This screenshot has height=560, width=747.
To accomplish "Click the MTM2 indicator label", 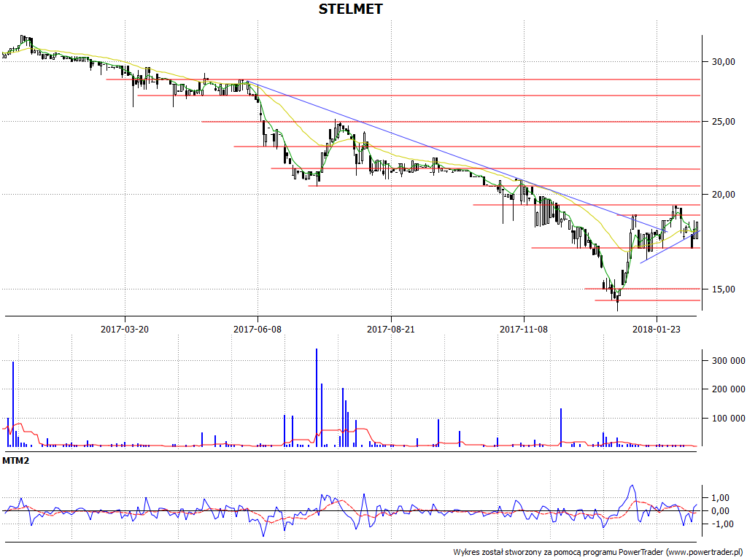I will coord(16,461).
